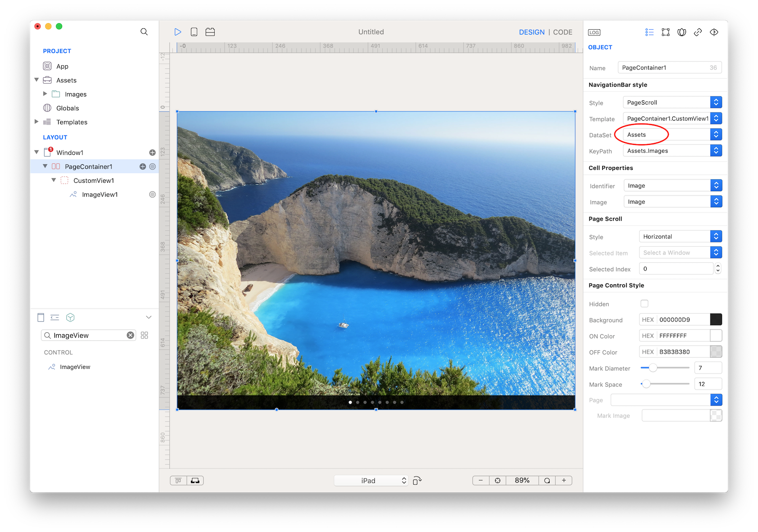Open the Template dropdown
The height and width of the screenshot is (532, 758).
672,118
